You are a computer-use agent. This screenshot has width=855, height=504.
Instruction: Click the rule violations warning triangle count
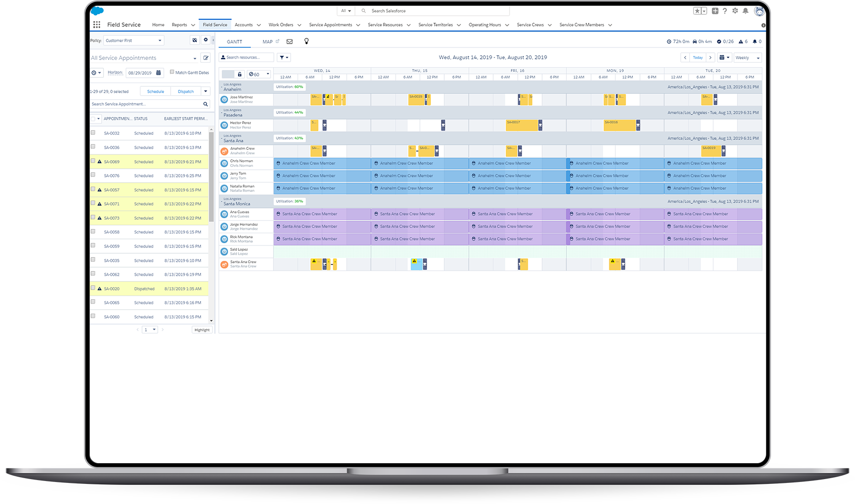(743, 42)
